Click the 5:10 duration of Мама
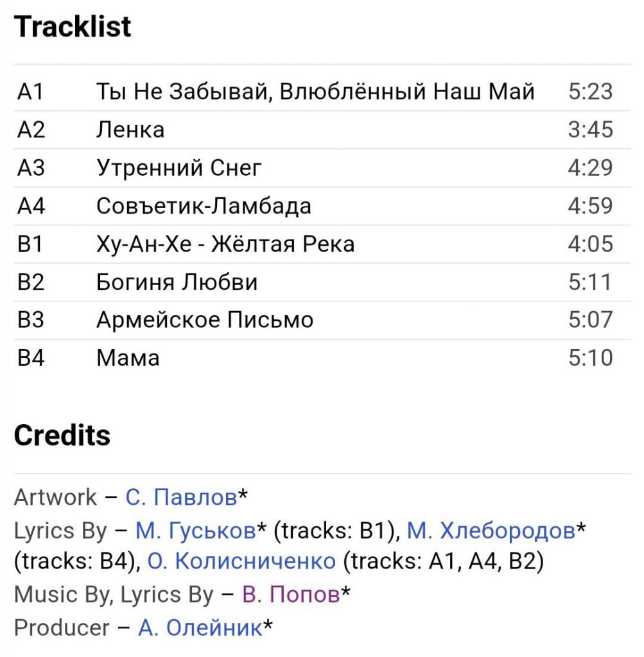Image resolution: width=644 pixels, height=657 pixels. 590,358
